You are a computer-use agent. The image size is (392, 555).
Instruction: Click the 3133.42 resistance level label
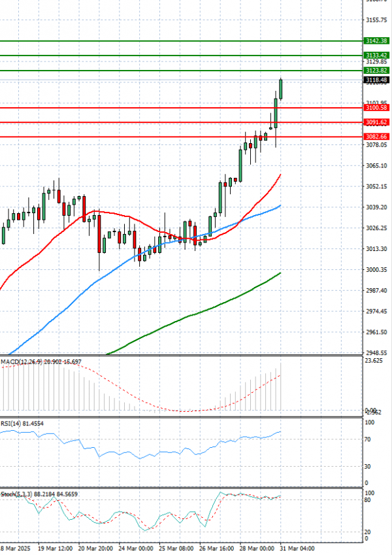[376, 55]
